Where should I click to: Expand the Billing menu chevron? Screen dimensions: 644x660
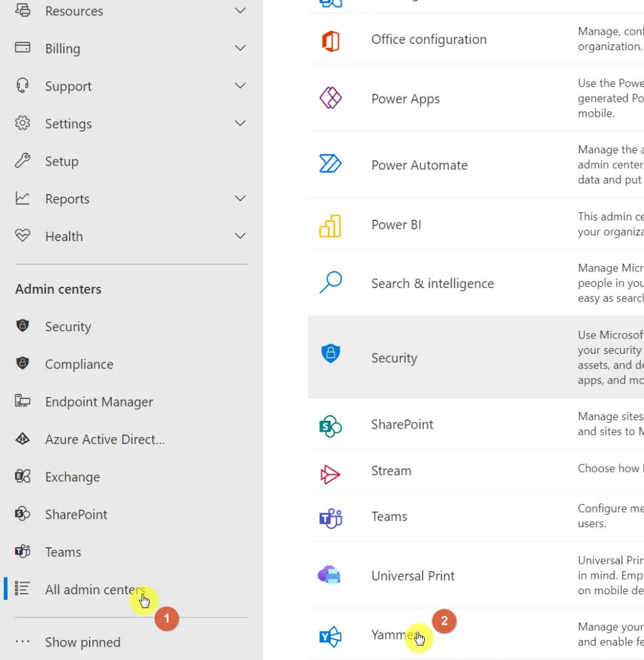(240, 48)
